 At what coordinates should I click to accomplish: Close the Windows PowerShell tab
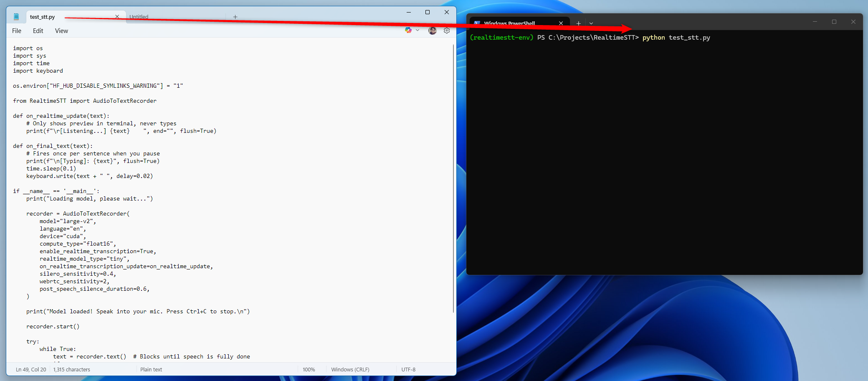coord(561,23)
